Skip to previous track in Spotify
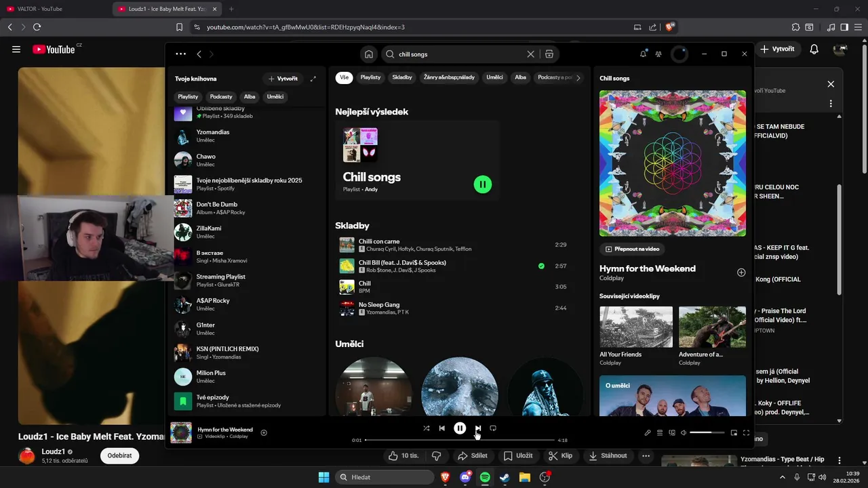 coord(442,428)
